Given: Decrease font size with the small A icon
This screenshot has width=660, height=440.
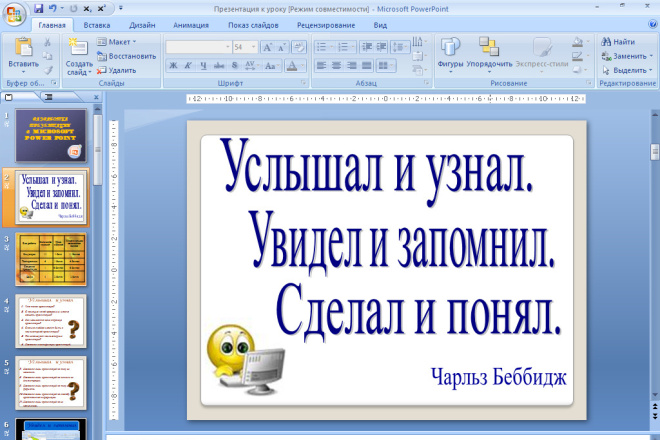Looking at the screenshot, I should pyautogui.click(x=282, y=47).
